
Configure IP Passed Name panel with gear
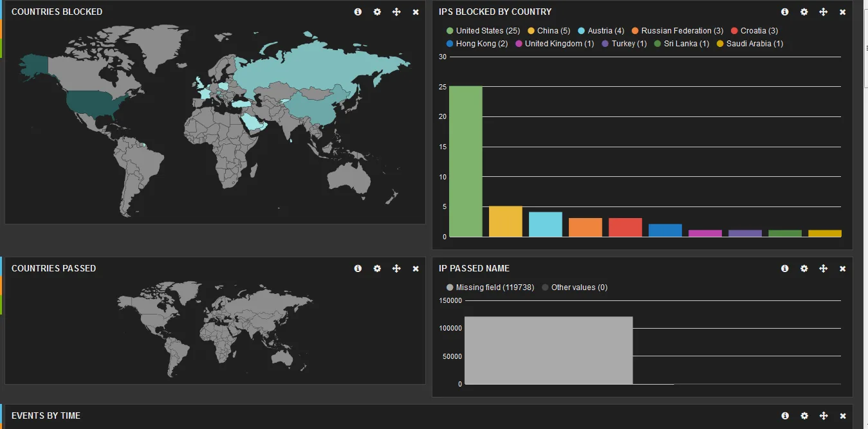[804, 269]
